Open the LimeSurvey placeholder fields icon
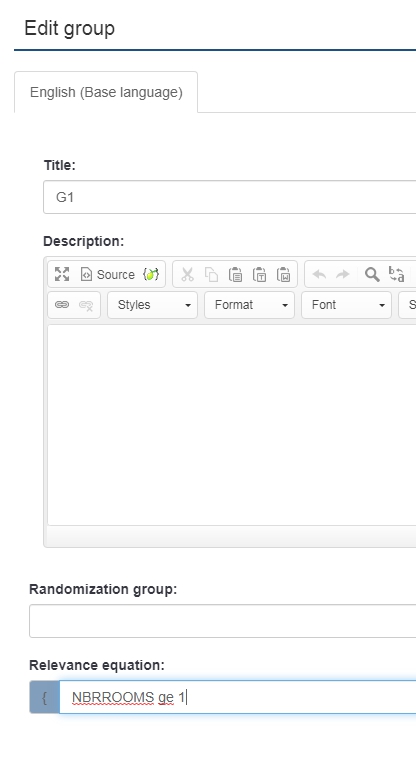This screenshot has height=777, width=416. click(x=151, y=274)
